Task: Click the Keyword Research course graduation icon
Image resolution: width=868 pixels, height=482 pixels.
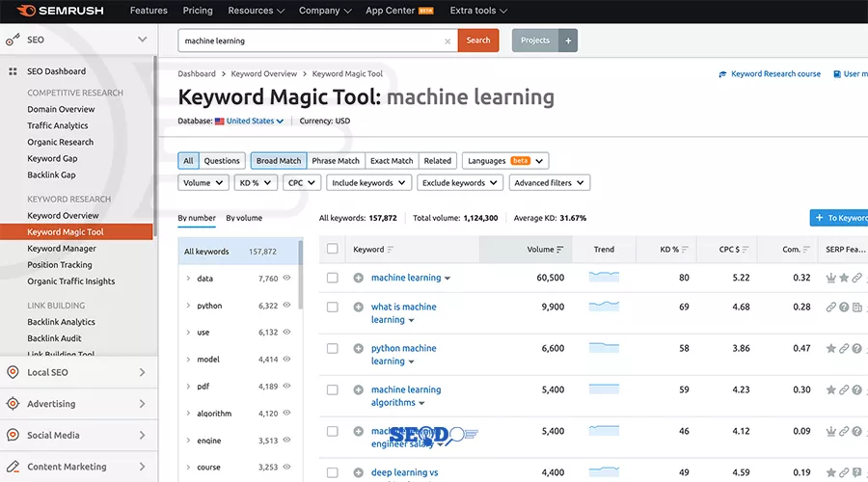Action: (722, 74)
